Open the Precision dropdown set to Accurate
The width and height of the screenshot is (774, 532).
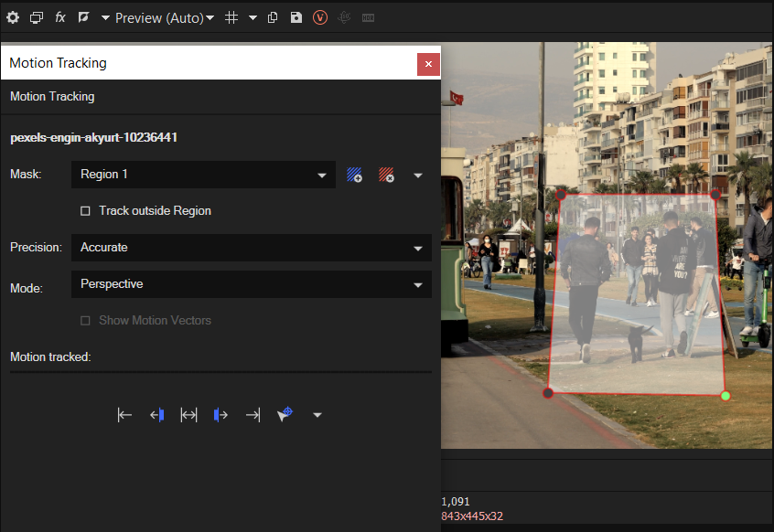click(x=251, y=248)
